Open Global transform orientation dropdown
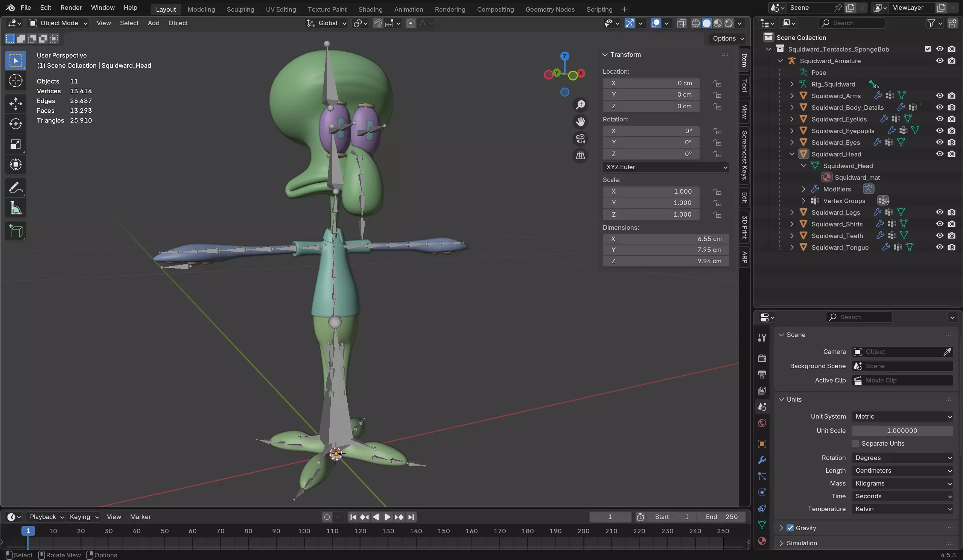The height and width of the screenshot is (560, 963). pos(327,23)
